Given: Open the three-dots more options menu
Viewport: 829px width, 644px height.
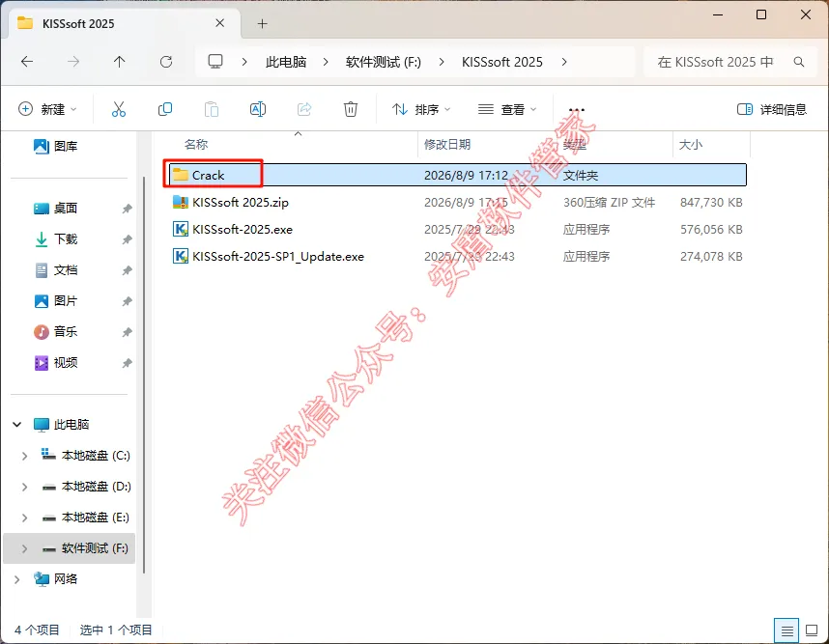Looking at the screenshot, I should pyautogui.click(x=576, y=110).
